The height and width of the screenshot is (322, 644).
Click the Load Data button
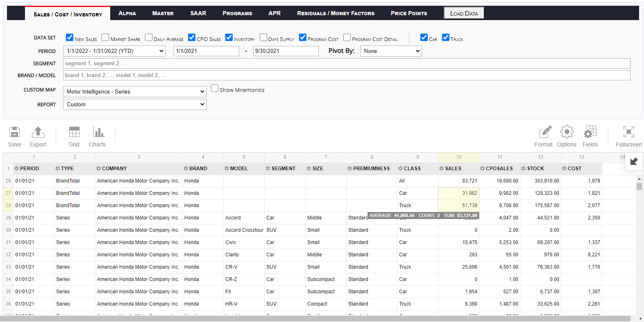pos(464,13)
